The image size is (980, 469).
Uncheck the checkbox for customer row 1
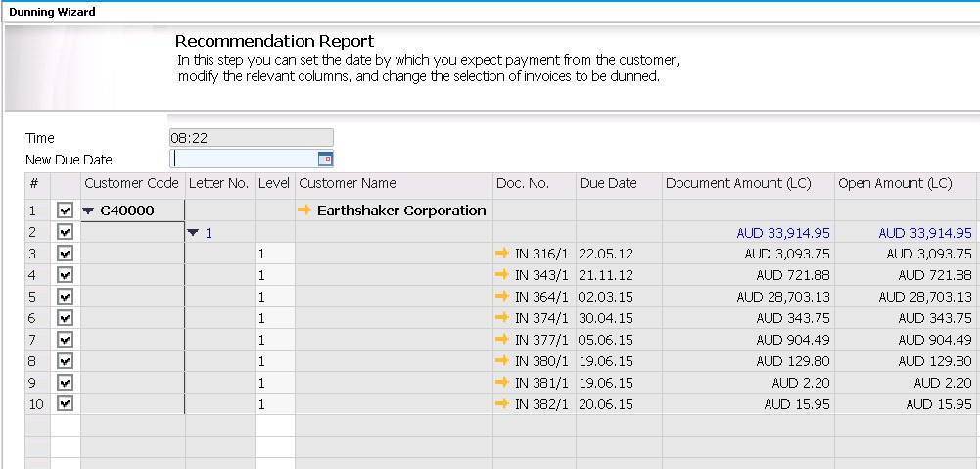tap(66, 211)
